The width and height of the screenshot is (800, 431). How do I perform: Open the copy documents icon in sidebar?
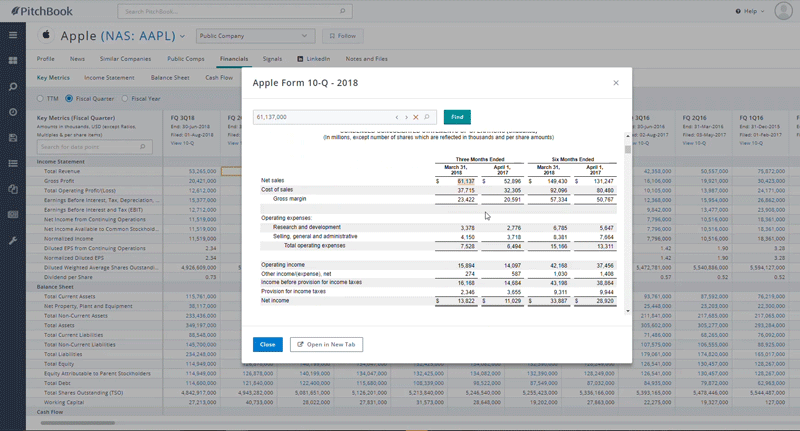[13, 189]
